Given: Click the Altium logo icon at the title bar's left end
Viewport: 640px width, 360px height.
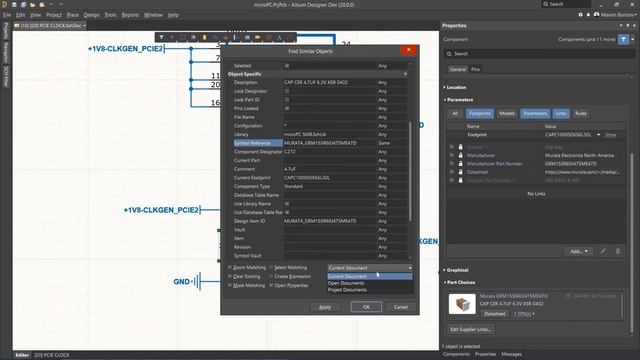Looking at the screenshot, I should pos(4,4).
